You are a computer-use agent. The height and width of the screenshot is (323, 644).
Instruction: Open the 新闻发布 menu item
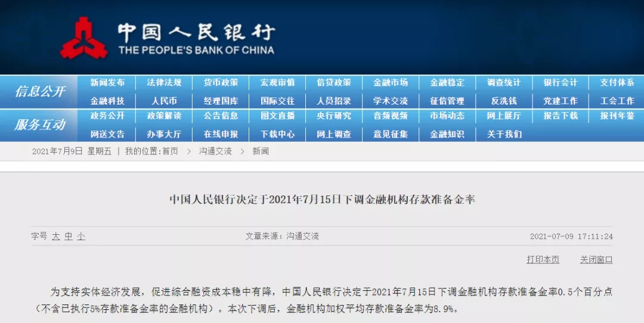(107, 83)
